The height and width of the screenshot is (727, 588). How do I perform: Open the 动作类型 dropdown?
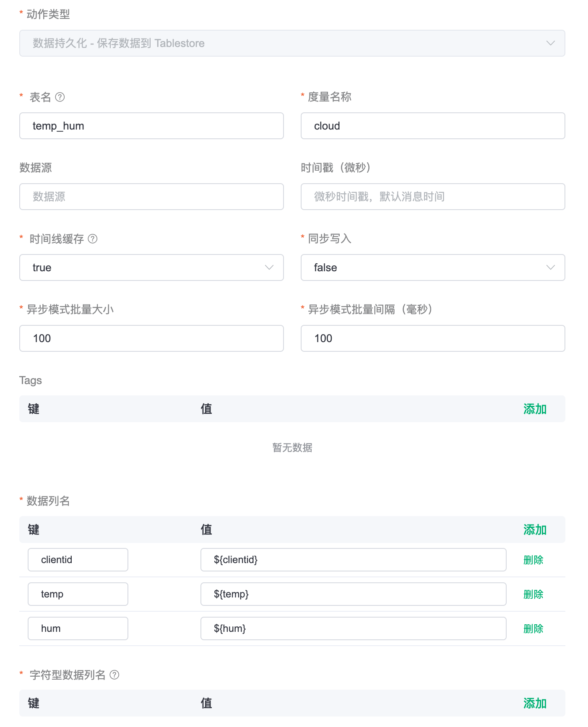292,43
